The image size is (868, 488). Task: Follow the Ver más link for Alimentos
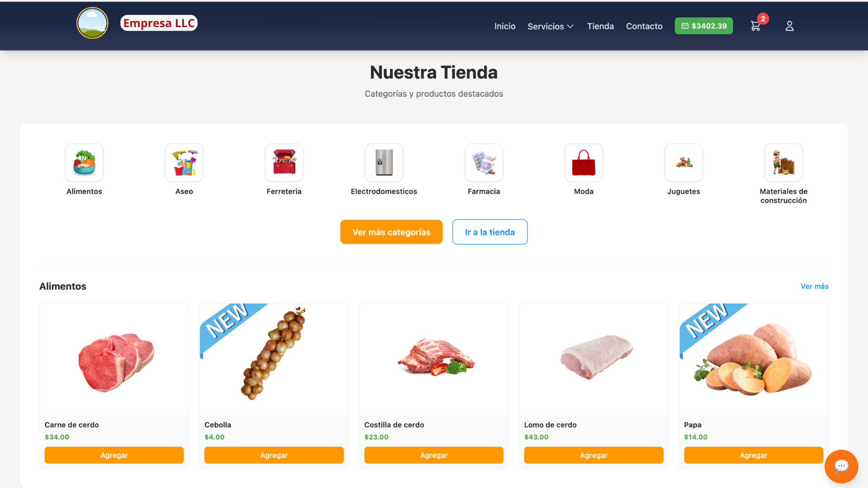(x=815, y=286)
